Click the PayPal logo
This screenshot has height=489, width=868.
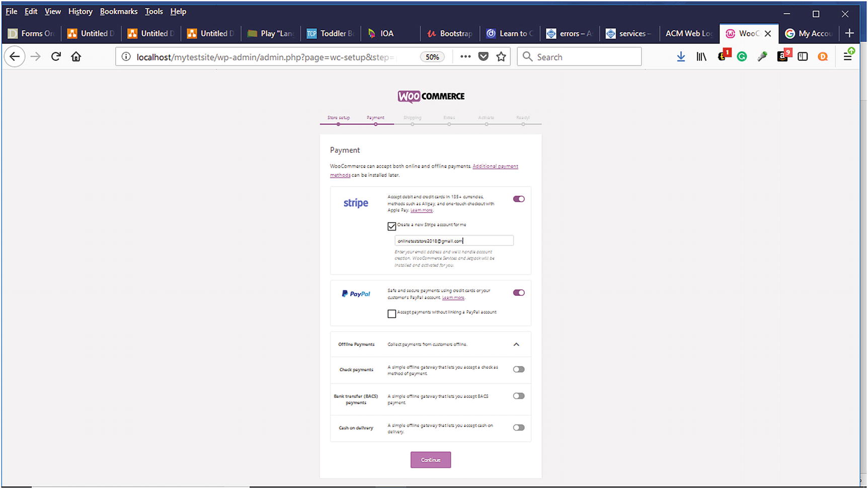click(356, 294)
